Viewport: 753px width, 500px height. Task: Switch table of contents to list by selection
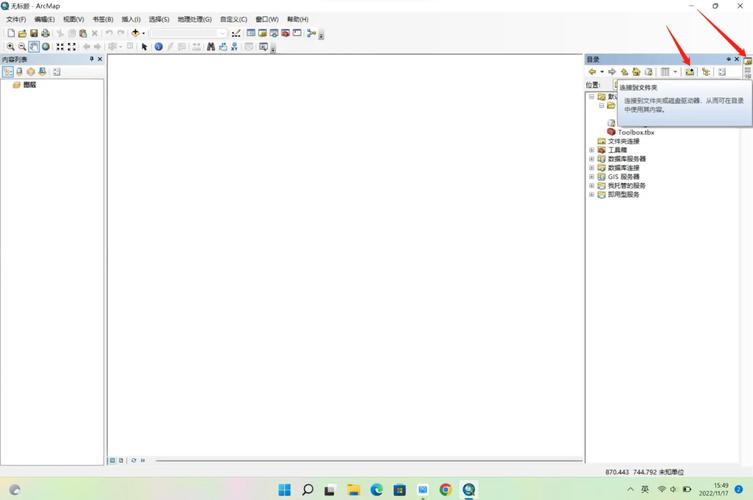pos(42,72)
